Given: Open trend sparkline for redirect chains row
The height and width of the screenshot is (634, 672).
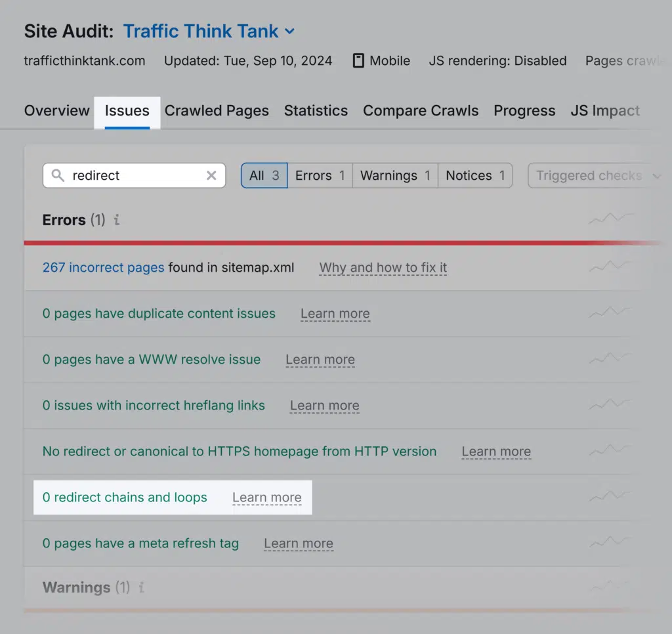Looking at the screenshot, I should 611,497.
